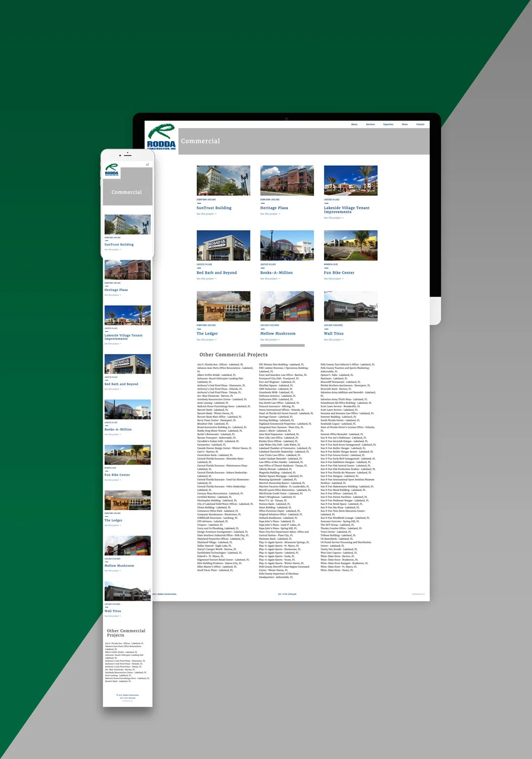Open the mobile Books-A-Million photo
This screenshot has width=532, height=759.
click(x=127, y=409)
